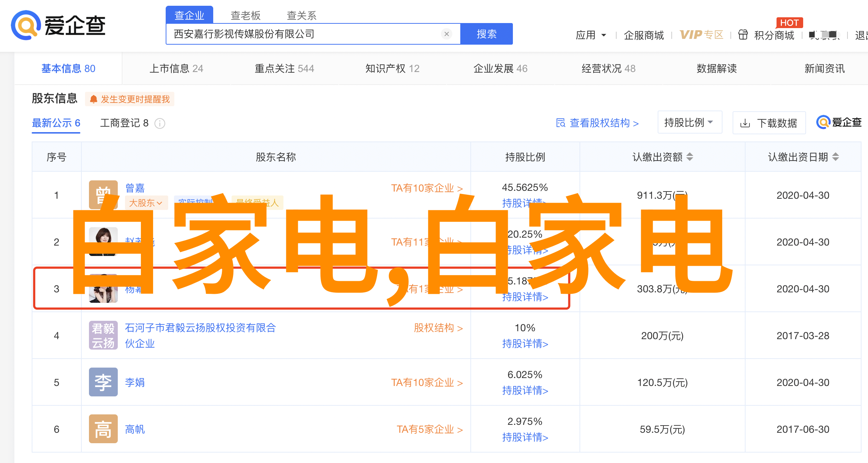Open the 上市信息 24 tab
Image resolution: width=868 pixels, height=463 pixels.
(176, 68)
